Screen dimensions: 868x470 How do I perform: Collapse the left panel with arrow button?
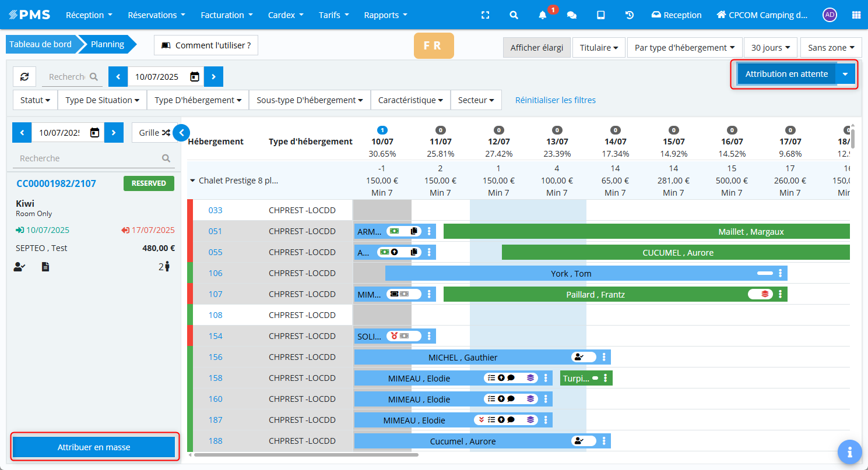click(x=181, y=133)
